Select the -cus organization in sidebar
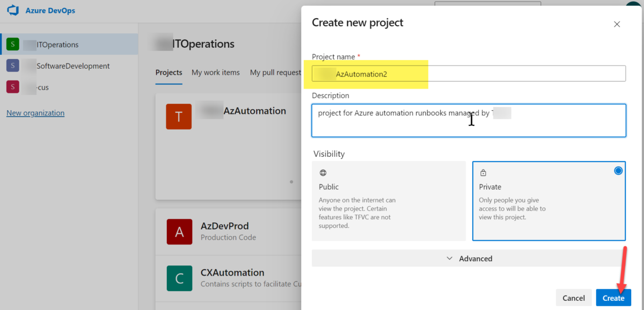Screen dimensions: 644x310 pyautogui.click(x=69, y=87)
